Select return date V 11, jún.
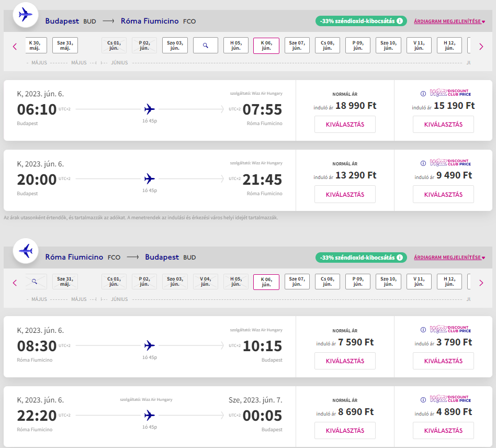This screenshot has width=496, height=448. pos(419,282)
